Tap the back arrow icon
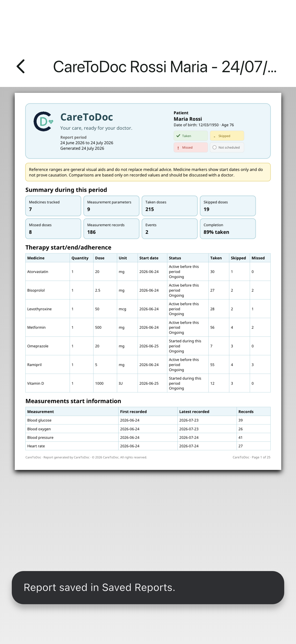 21,67
